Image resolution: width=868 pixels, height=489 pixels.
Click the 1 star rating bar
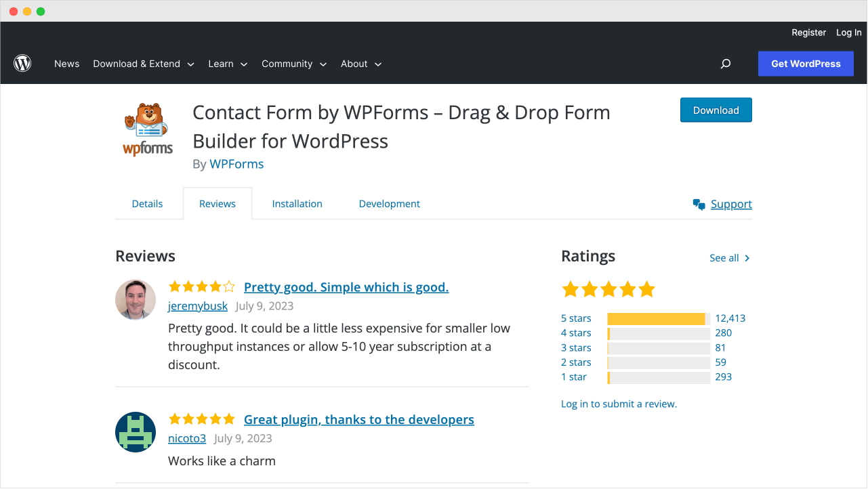[659, 377]
